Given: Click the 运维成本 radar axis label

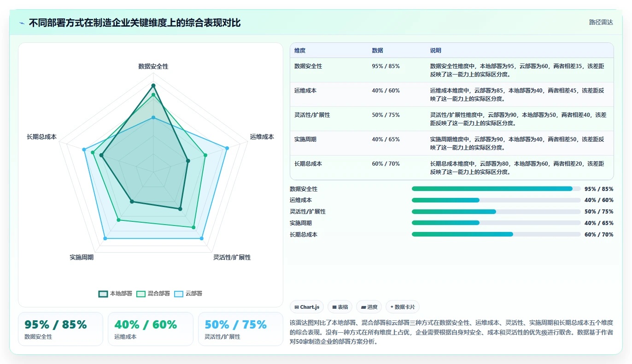Looking at the screenshot, I should point(262,137).
